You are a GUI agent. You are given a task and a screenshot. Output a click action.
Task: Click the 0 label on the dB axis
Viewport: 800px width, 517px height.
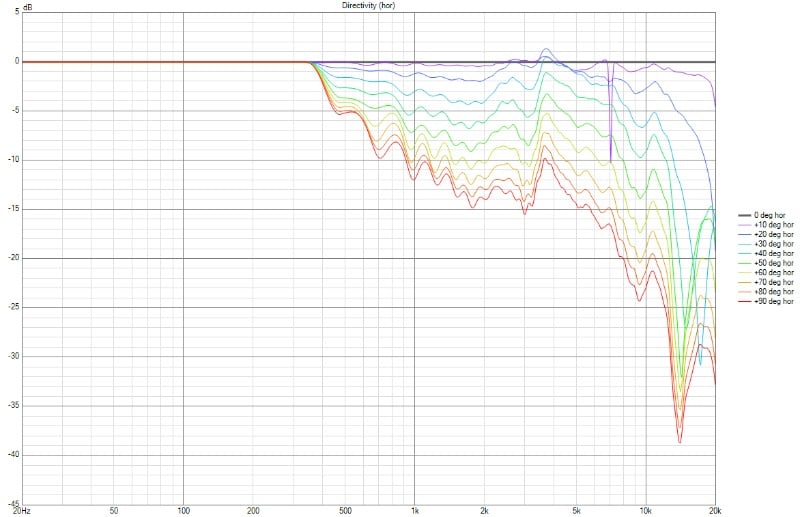tap(17, 61)
